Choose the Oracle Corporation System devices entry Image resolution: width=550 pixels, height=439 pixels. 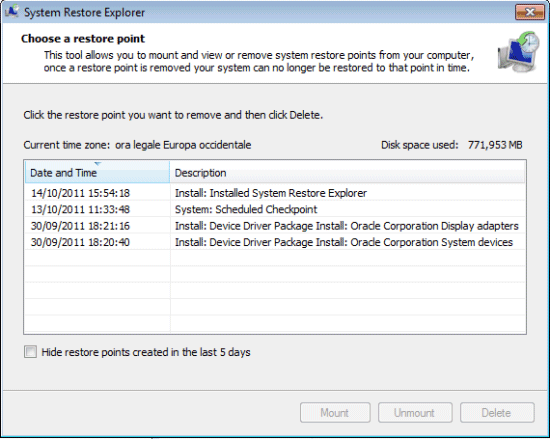pos(344,242)
